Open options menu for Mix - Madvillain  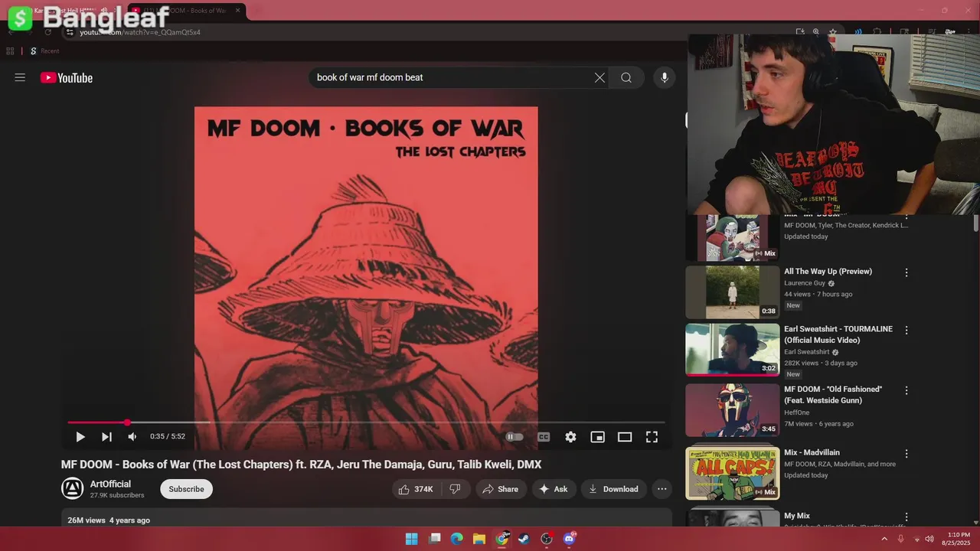tap(906, 454)
